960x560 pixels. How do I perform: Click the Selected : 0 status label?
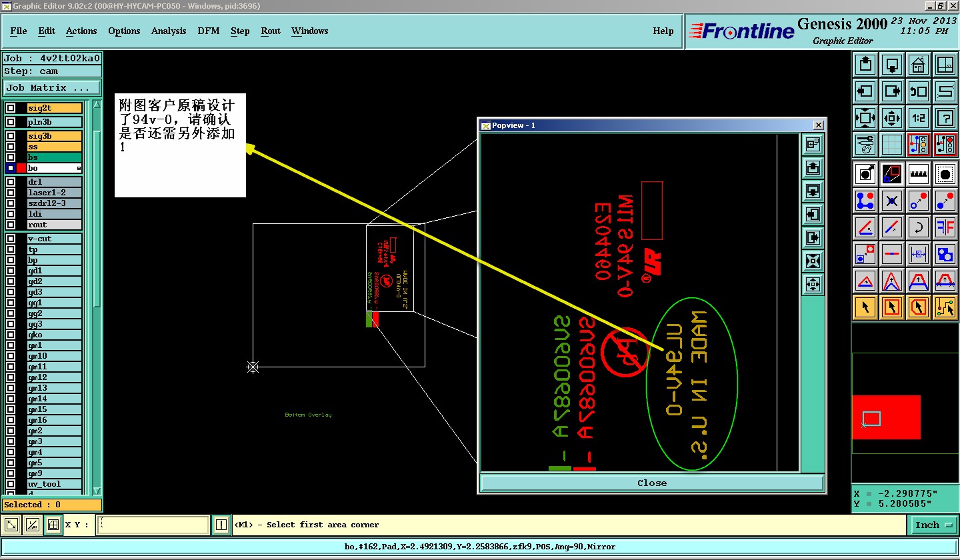click(52, 505)
